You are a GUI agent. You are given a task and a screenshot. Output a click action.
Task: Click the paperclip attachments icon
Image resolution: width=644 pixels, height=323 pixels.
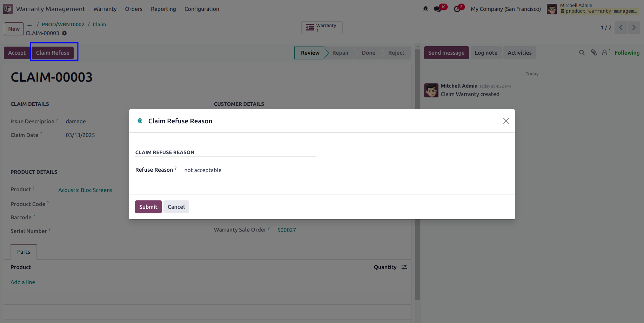tap(594, 53)
